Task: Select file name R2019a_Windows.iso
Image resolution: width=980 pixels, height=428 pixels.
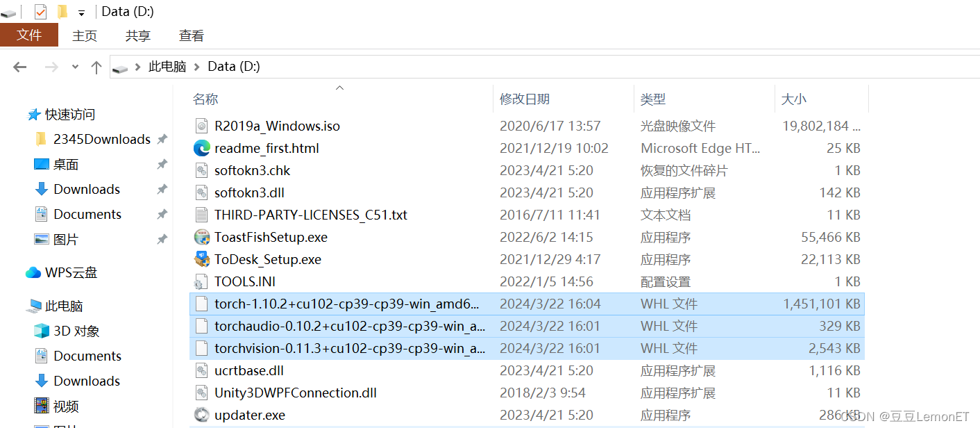Action: (277, 126)
